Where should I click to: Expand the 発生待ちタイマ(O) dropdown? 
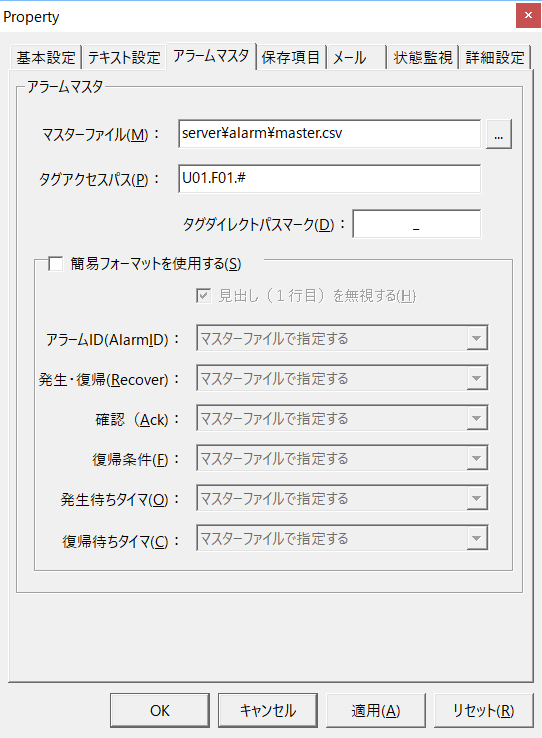point(342,498)
